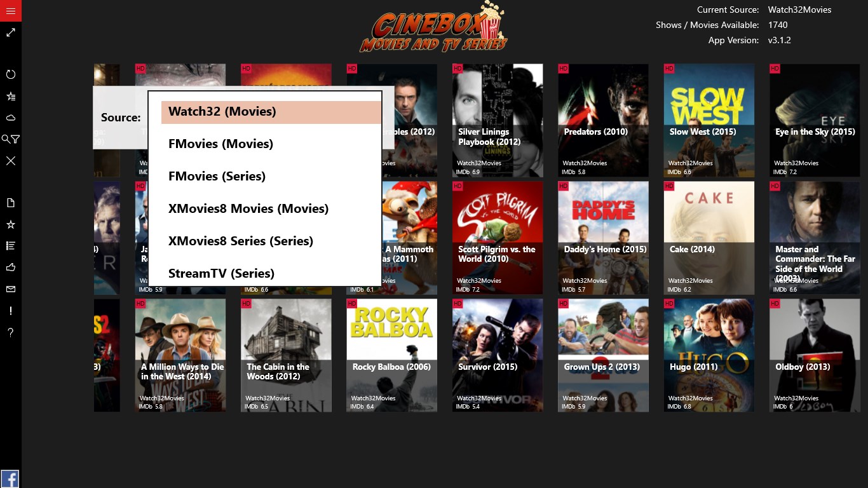Open Silver Linings Playbook (2012) poster

(498, 120)
